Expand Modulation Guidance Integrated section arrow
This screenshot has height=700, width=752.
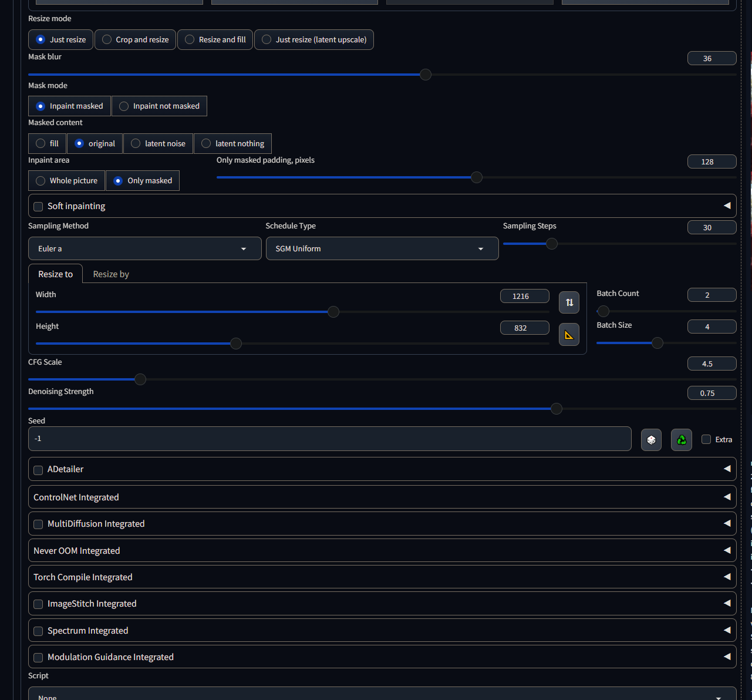pyautogui.click(x=727, y=657)
